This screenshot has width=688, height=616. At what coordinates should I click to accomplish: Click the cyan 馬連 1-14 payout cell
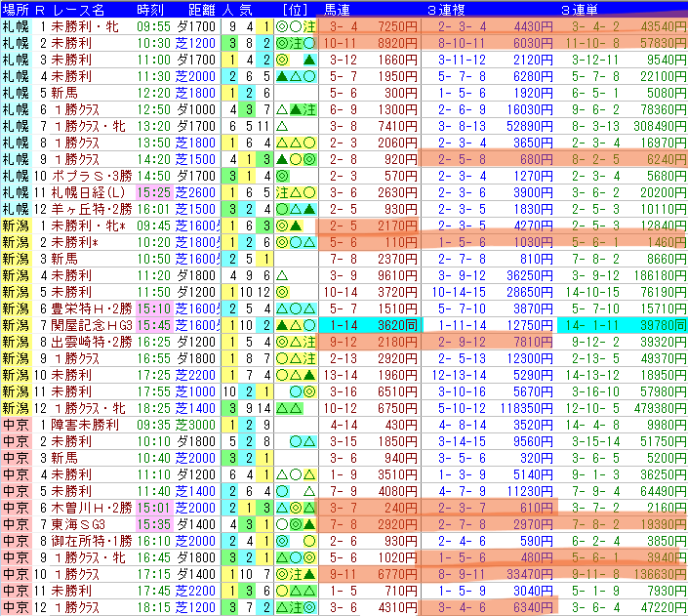tap(370, 325)
